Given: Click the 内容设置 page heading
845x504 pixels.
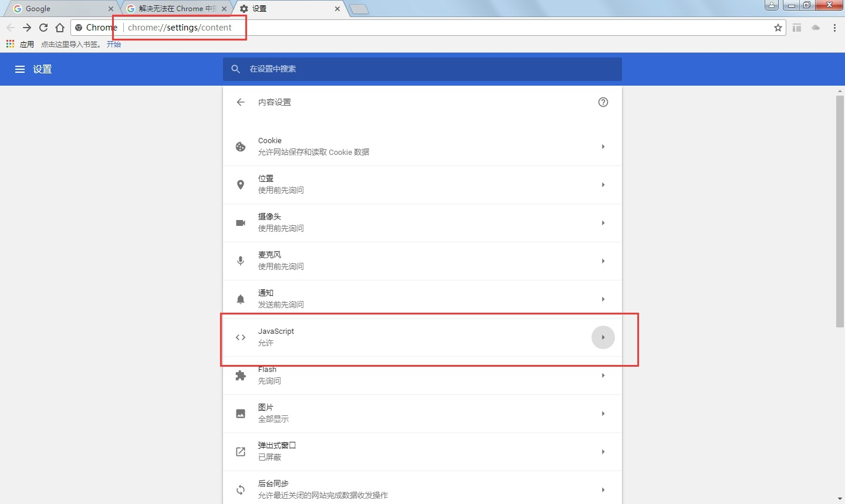Looking at the screenshot, I should (275, 102).
